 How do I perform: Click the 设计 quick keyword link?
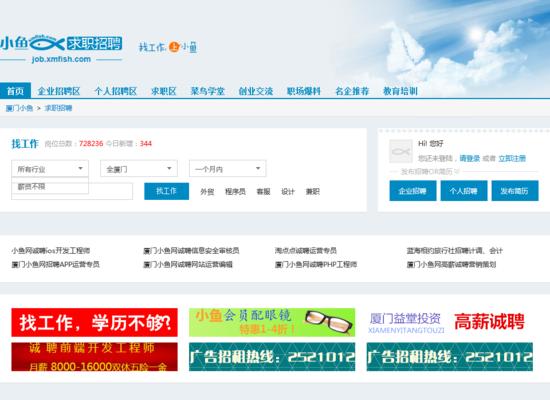click(288, 192)
